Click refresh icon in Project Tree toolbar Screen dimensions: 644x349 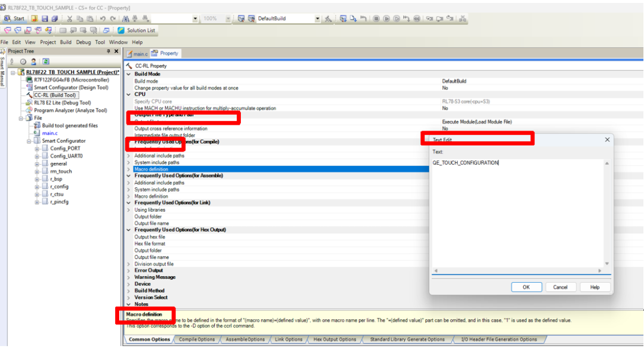pyautogui.click(x=45, y=61)
